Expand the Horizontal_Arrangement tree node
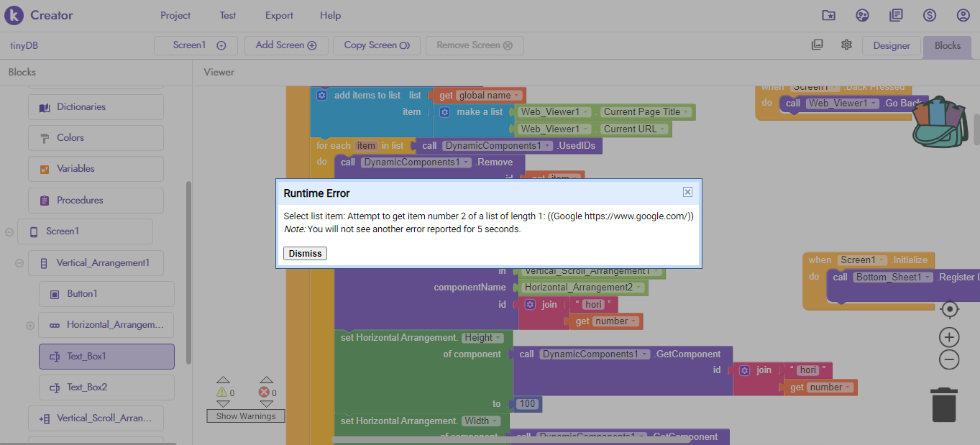This screenshot has width=980, height=445. tap(30, 325)
